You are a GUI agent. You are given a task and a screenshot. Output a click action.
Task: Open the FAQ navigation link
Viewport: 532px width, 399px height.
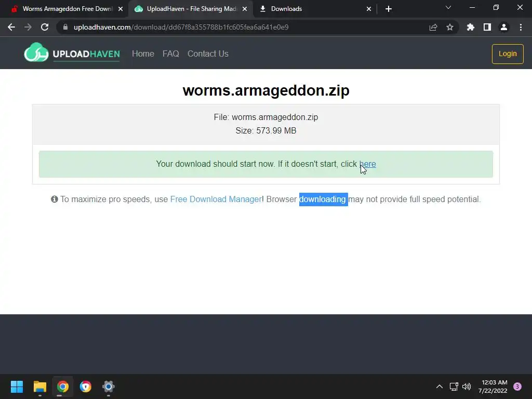click(x=170, y=54)
